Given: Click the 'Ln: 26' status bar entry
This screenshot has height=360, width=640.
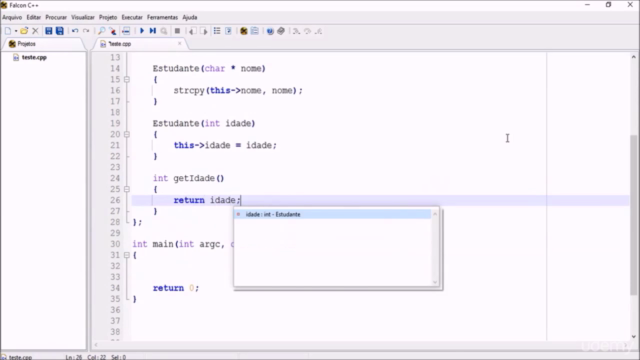Looking at the screenshot, I should [74, 357].
